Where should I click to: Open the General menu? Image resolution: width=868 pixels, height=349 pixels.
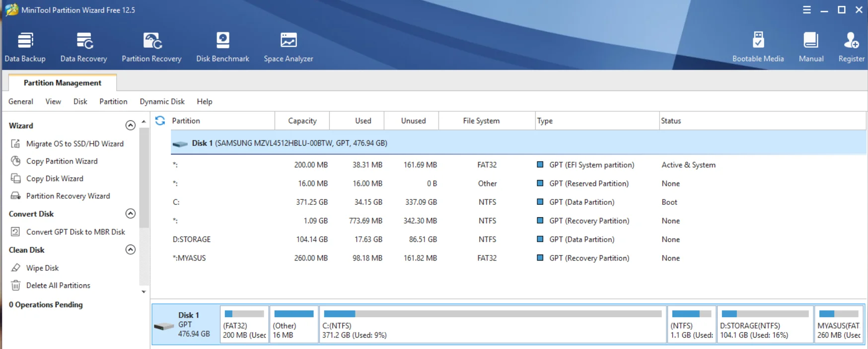tap(21, 101)
